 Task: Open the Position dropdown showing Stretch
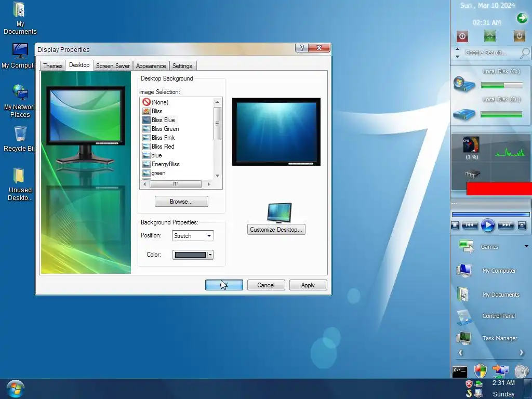tap(193, 235)
